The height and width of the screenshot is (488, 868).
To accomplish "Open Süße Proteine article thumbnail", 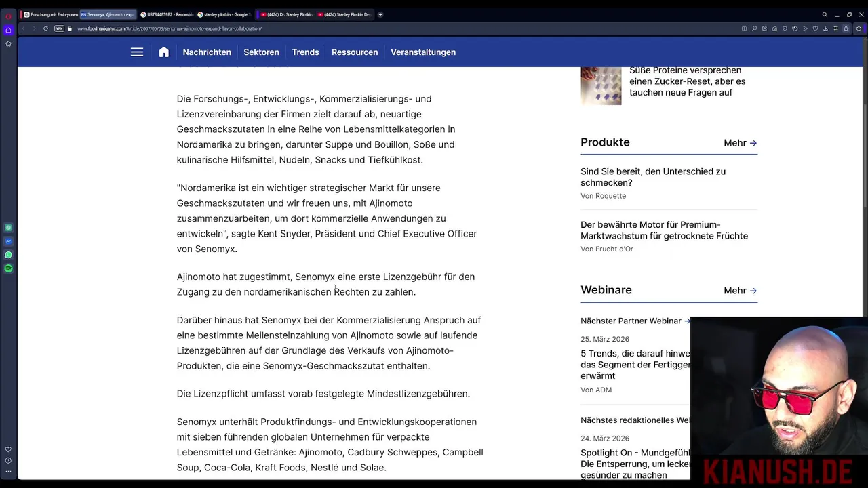I will (601, 85).
